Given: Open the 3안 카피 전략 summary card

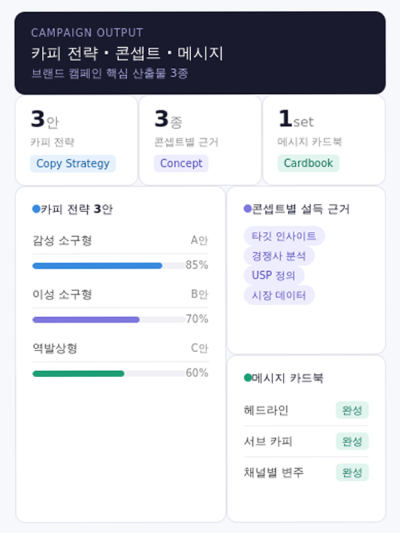Looking at the screenshot, I should pyautogui.click(x=76, y=140).
